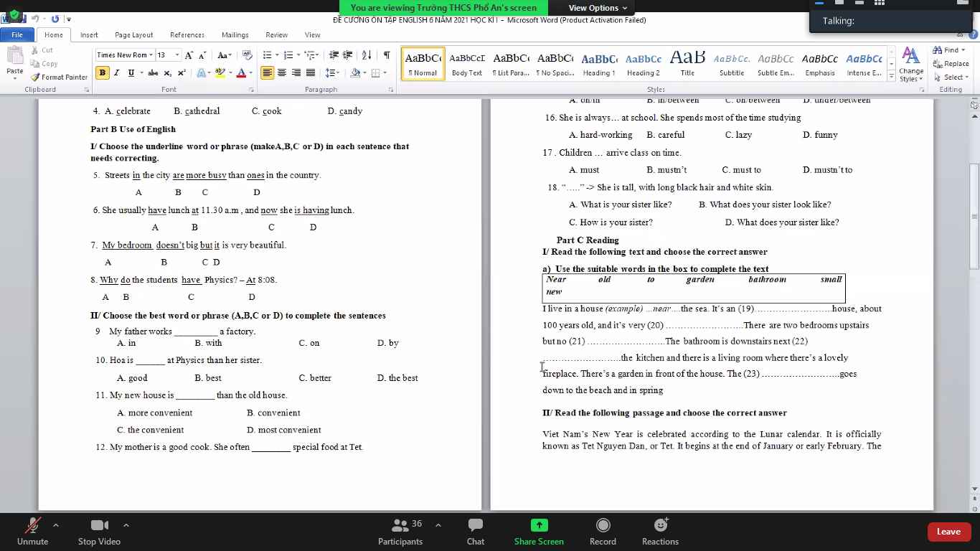Screen dimensions: 980x551
Task: Toggle Italic formatting
Action: (117, 72)
